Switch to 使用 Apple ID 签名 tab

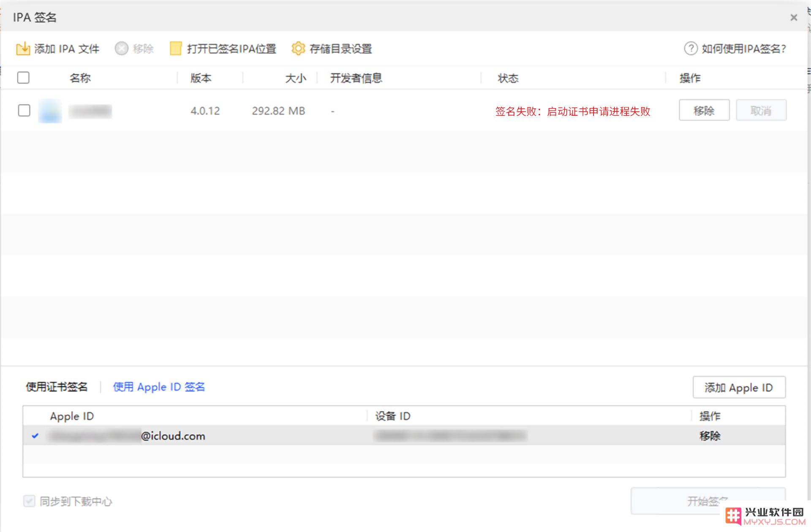159,387
